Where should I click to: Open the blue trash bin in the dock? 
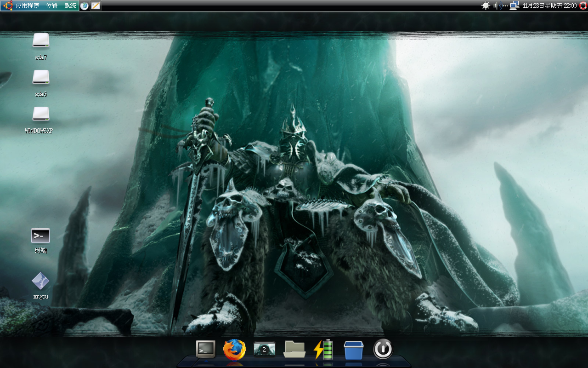tap(354, 350)
